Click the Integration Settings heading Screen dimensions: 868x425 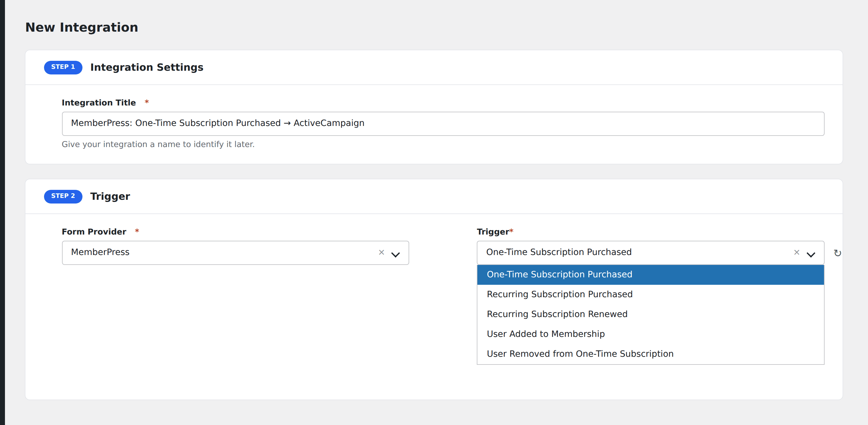coord(147,67)
